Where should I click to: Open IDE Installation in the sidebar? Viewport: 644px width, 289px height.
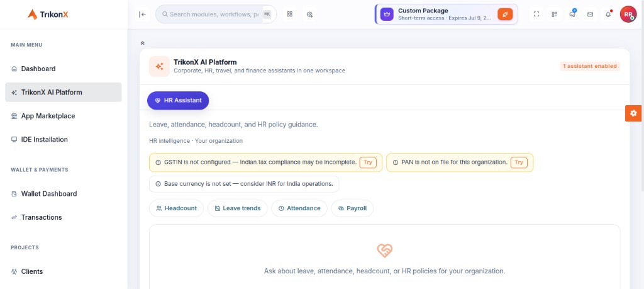[x=64, y=139]
